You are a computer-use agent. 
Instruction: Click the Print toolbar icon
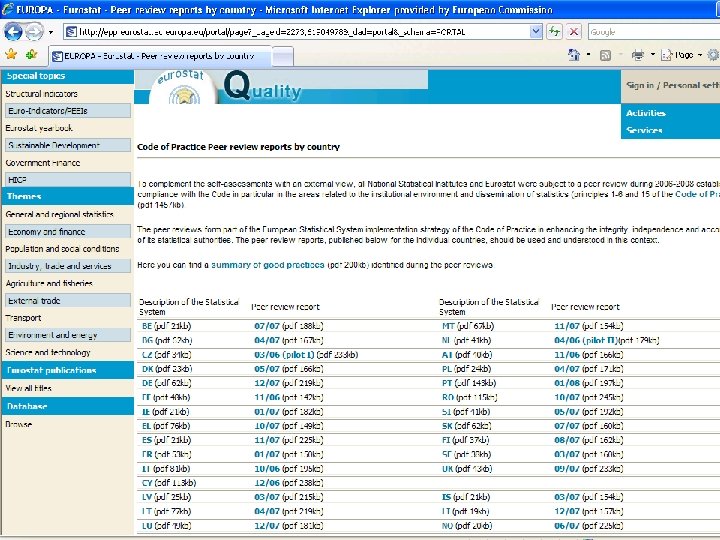coord(638,55)
